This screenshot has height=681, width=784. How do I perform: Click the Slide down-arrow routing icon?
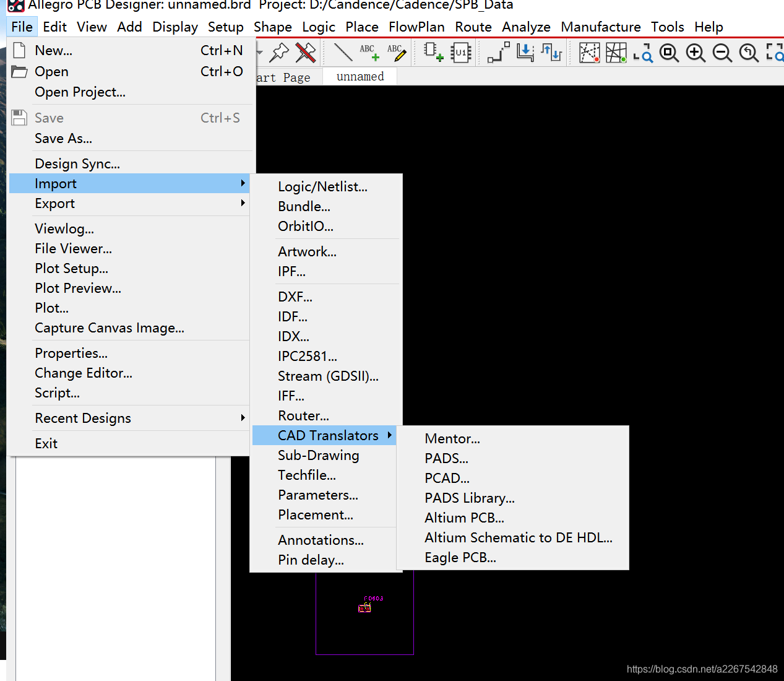pyautogui.click(x=525, y=53)
